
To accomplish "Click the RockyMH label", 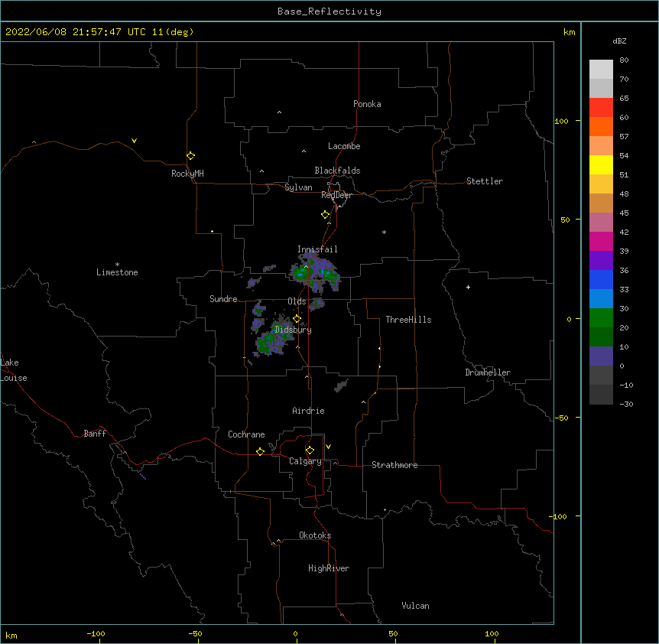I will pos(187,174).
